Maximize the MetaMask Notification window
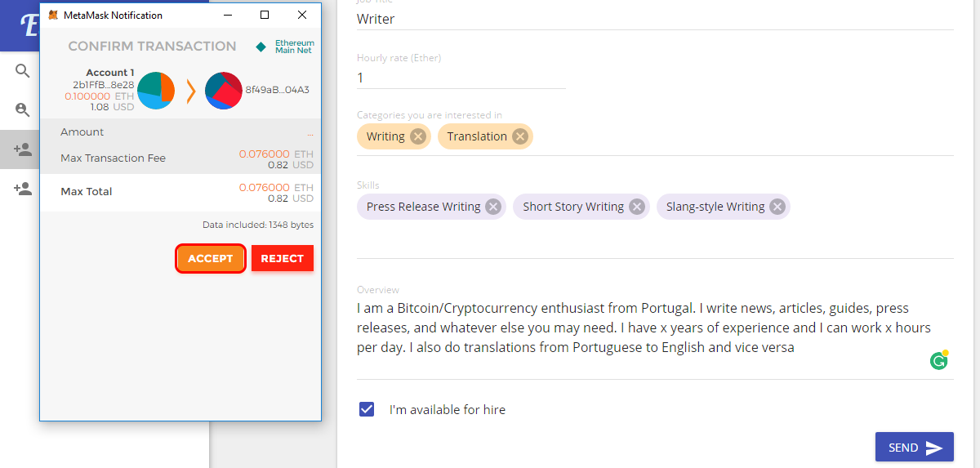The height and width of the screenshot is (468, 980). coord(264,15)
